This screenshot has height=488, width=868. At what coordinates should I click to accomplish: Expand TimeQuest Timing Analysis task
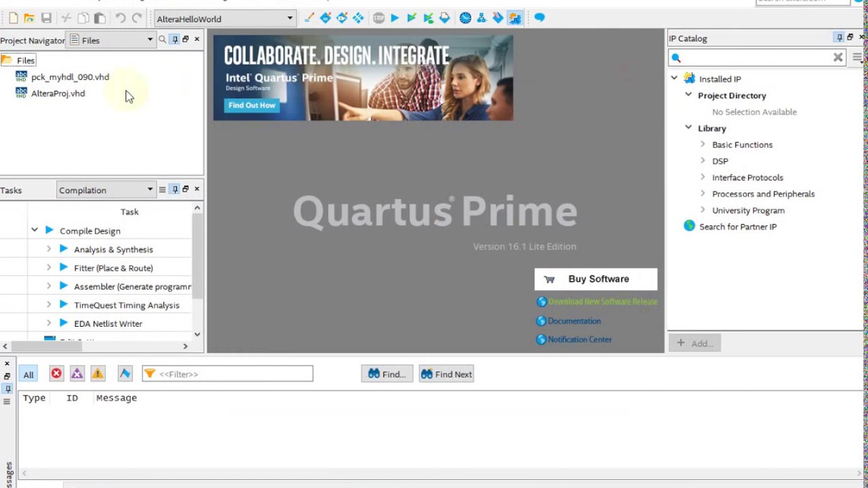pyautogui.click(x=49, y=305)
